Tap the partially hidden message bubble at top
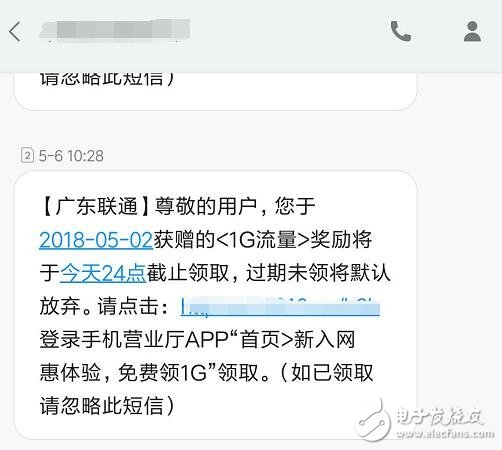This screenshot has height=450, width=502. 215,91
